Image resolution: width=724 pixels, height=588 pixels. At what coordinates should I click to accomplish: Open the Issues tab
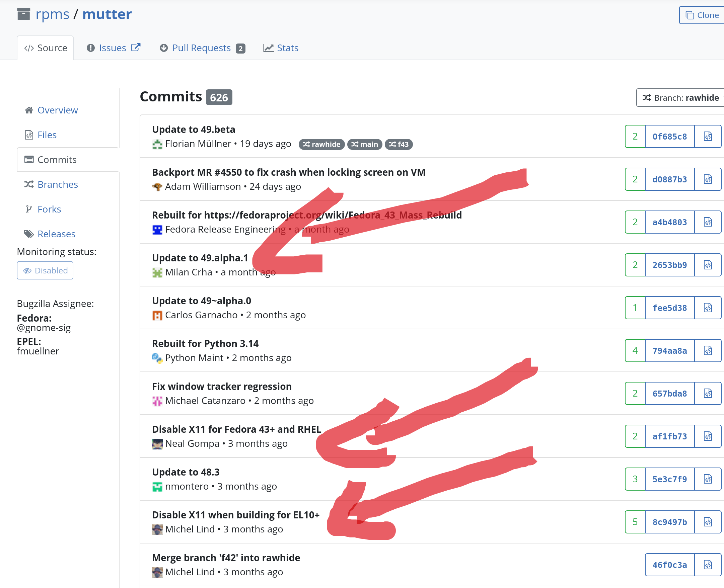(113, 48)
